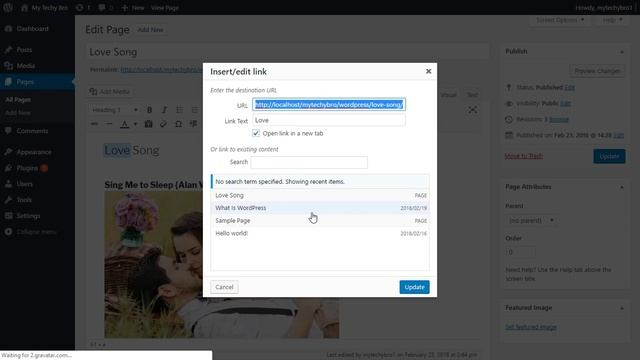This screenshot has width=640, height=360.
Task: Toggle distraction-free writing mode icon
Action: coord(473,110)
